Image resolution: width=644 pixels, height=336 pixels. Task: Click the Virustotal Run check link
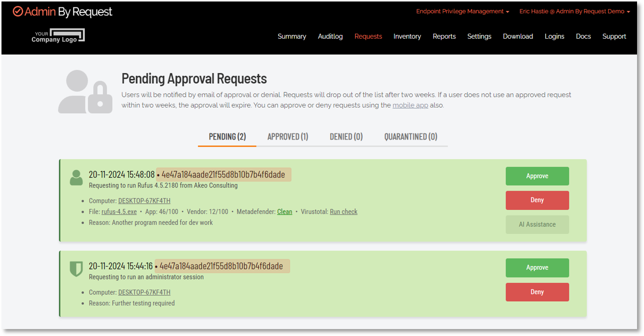(344, 212)
